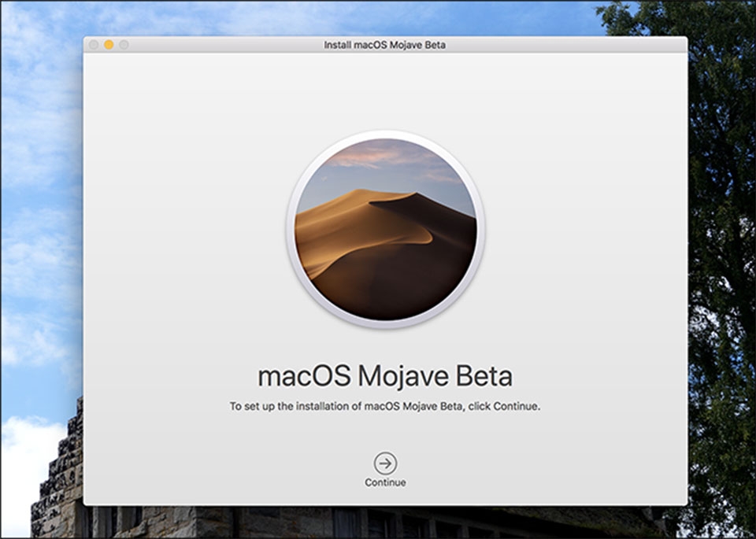The image size is (756, 539).
Task: Click the dimmed green zoom traffic light
Action: 124,45
